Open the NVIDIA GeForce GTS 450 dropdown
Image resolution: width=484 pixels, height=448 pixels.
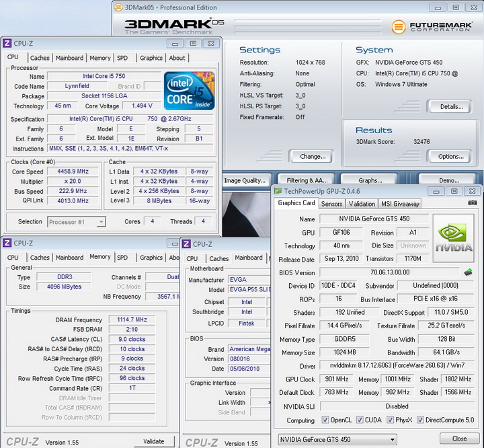pyautogui.click(x=338, y=439)
